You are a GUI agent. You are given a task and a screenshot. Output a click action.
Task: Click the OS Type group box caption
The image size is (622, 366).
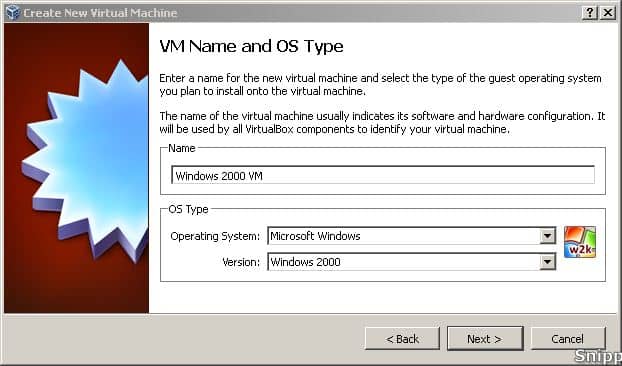tap(188, 209)
